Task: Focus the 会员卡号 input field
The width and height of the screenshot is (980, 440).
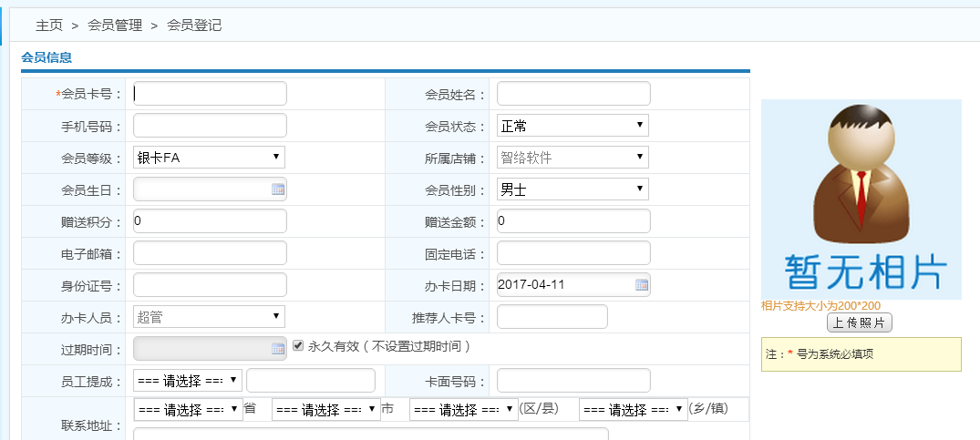Action: [210, 94]
